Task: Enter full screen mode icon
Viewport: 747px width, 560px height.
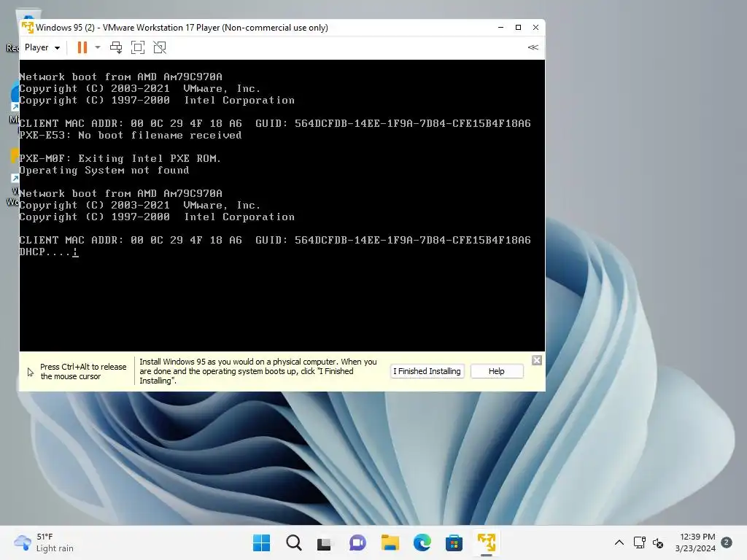Action: 138,47
